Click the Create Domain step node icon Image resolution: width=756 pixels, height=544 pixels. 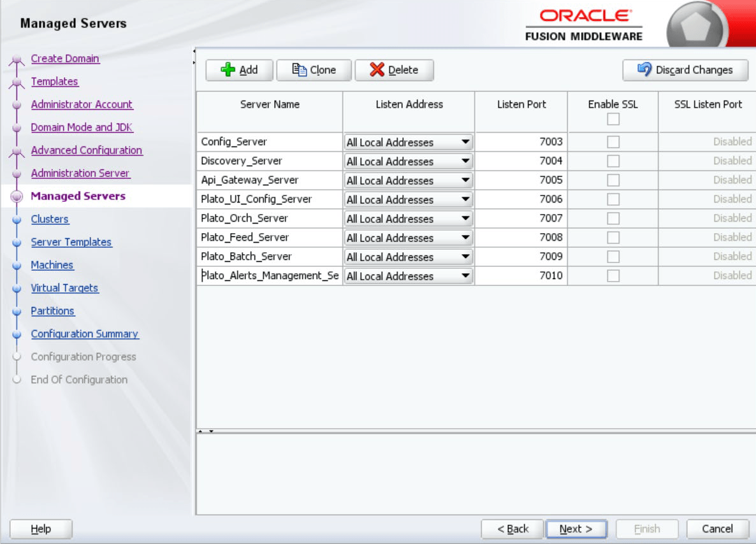[x=17, y=60]
